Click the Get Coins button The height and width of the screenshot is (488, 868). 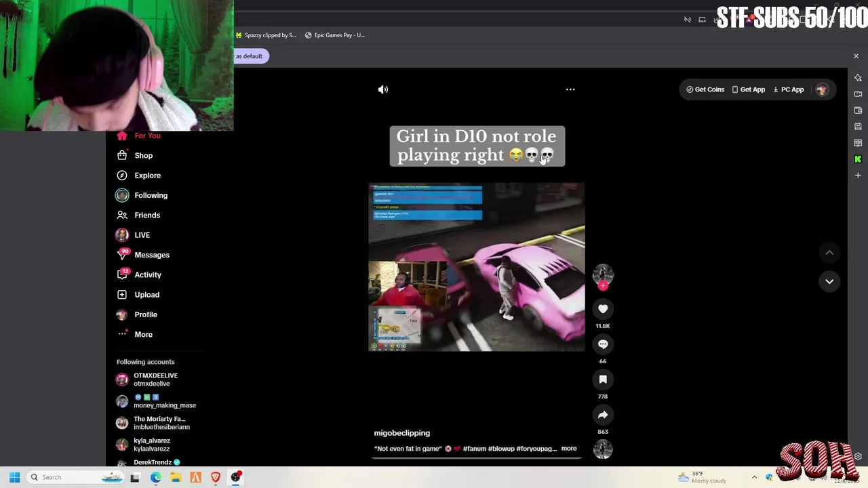tap(705, 89)
